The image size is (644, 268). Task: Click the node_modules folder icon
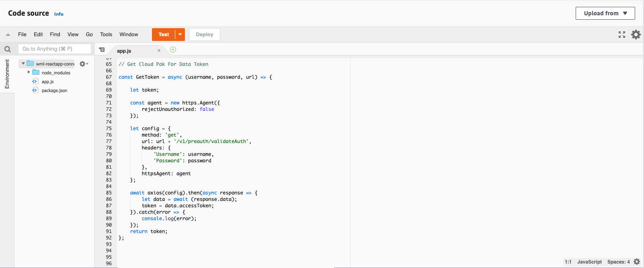point(36,72)
